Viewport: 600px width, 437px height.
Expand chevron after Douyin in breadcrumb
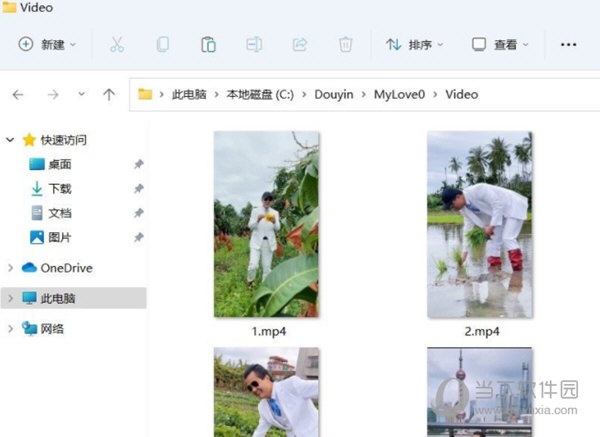[364, 95]
